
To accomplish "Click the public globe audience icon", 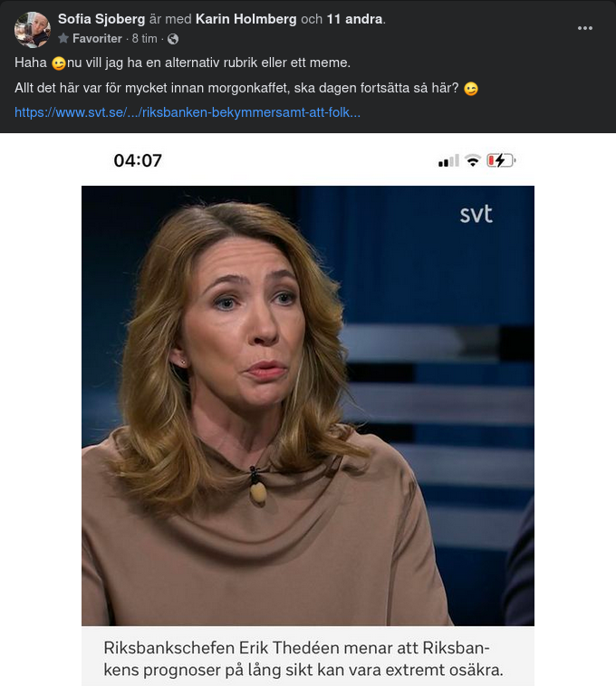I will point(173,39).
